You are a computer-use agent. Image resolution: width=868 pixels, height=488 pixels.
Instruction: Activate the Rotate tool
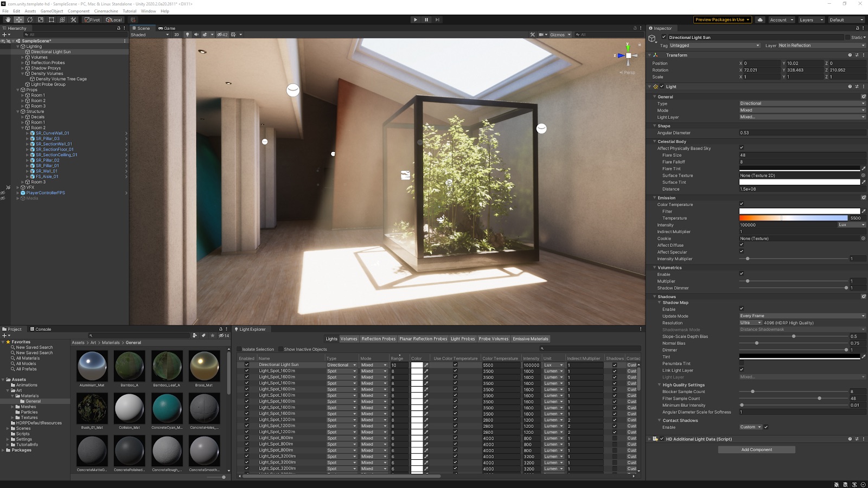click(x=29, y=20)
